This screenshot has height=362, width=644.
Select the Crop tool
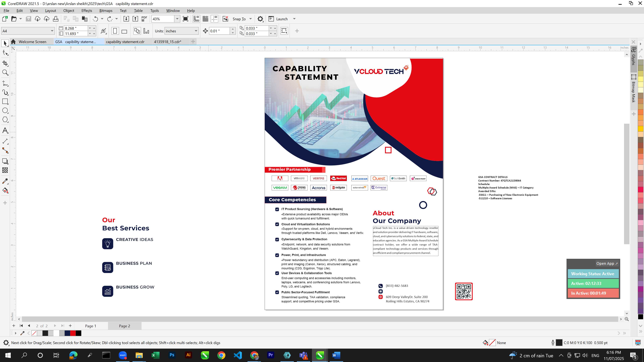click(5, 64)
